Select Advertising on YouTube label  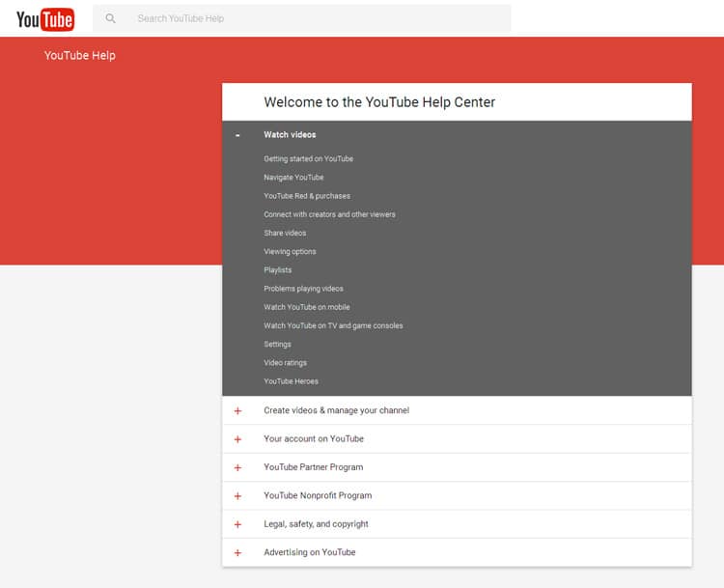309,552
